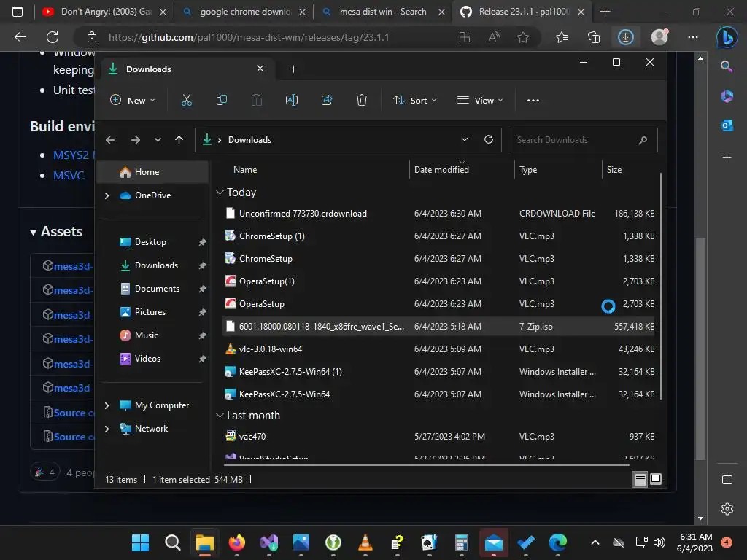The width and height of the screenshot is (747, 560).
Task: Click the Delete trash icon in Explorer toolbar
Action: point(362,100)
